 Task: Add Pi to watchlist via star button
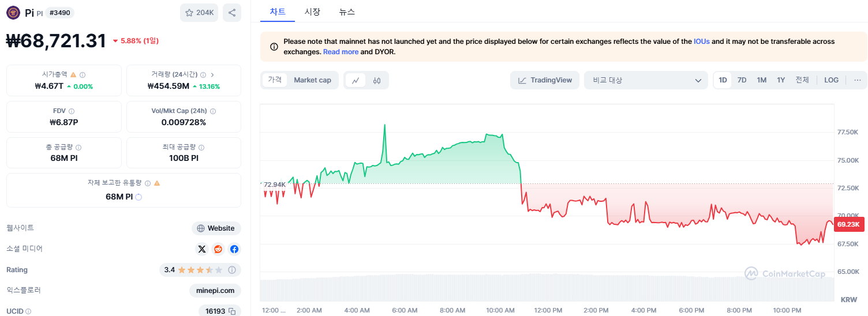[x=199, y=13]
